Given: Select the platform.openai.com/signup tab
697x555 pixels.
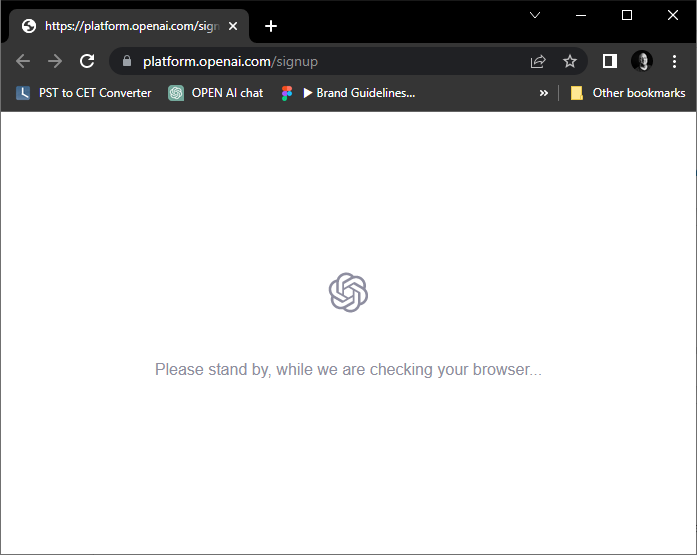Looking at the screenshot, I should (129, 26).
